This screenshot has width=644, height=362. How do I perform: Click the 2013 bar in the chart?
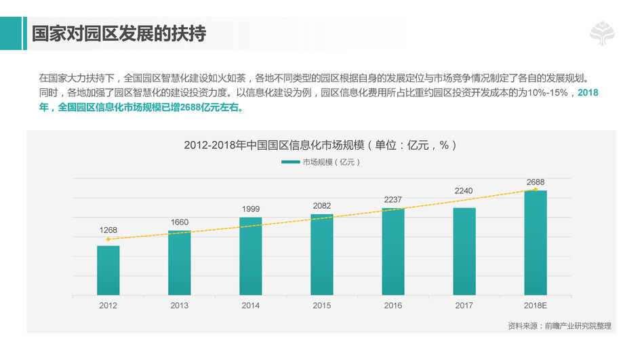[x=180, y=263]
